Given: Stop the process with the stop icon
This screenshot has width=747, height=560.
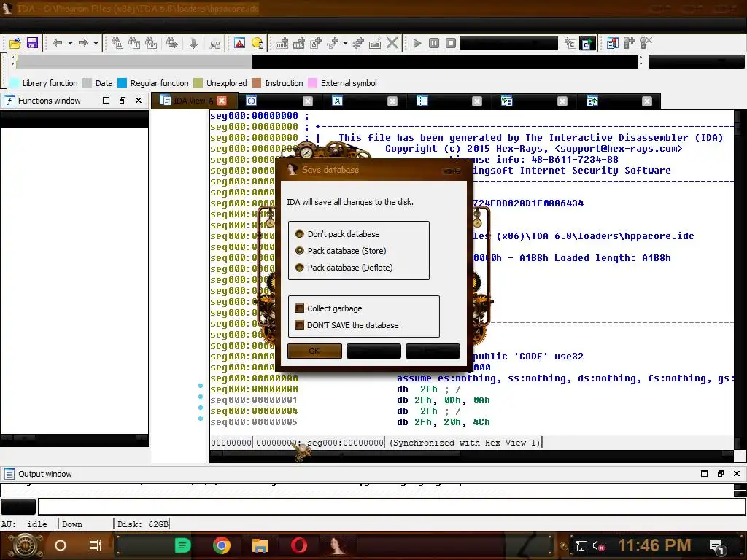Looking at the screenshot, I should pyautogui.click(x=450, y=43).
